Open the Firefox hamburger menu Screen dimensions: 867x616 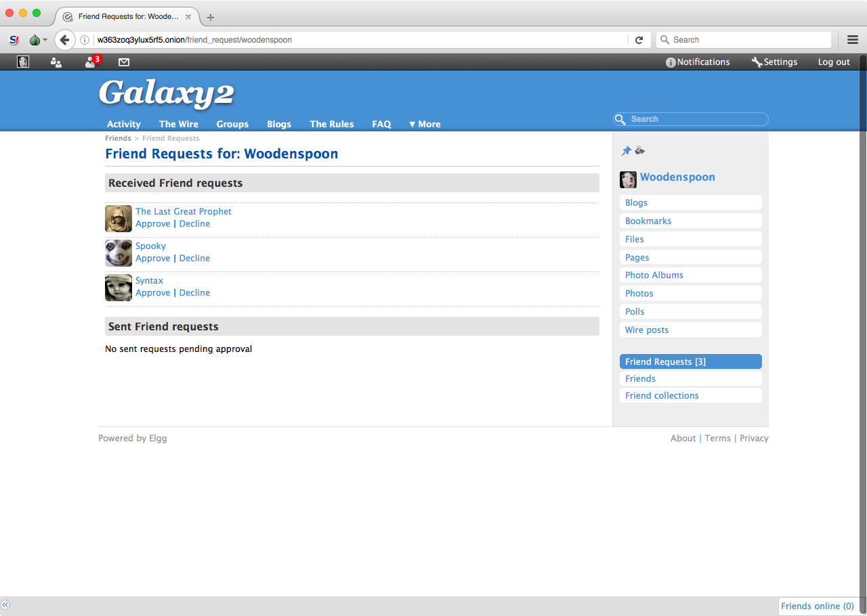853,40
